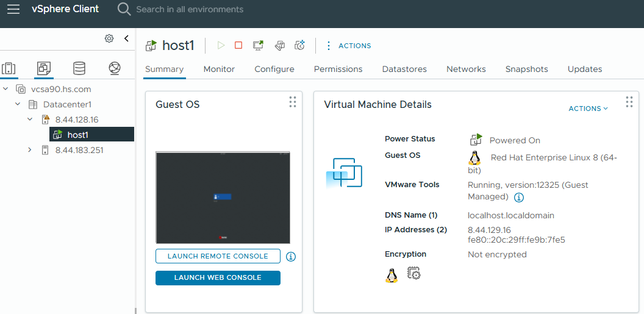Click the VM hardware settings badge icon
Image resolution: width=644 pixels, height=314 pixels.
tap(413, 273)
